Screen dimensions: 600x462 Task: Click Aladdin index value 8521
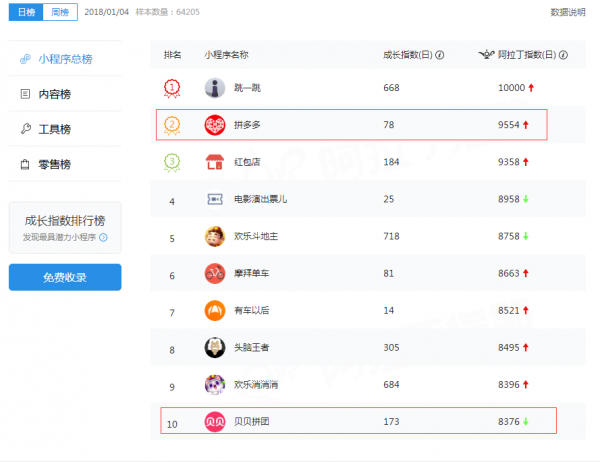coord(509,310)
